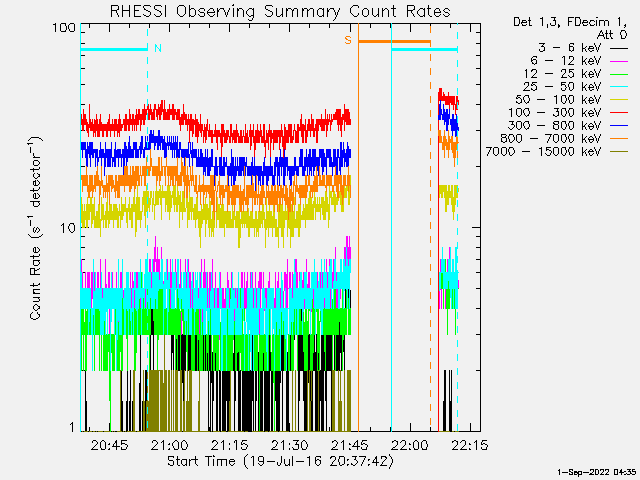The height and width of the screenshot is (480, 640).
Task: Click the blue line swatch for 300 - 800 keV
Action: tap(619, 126)
